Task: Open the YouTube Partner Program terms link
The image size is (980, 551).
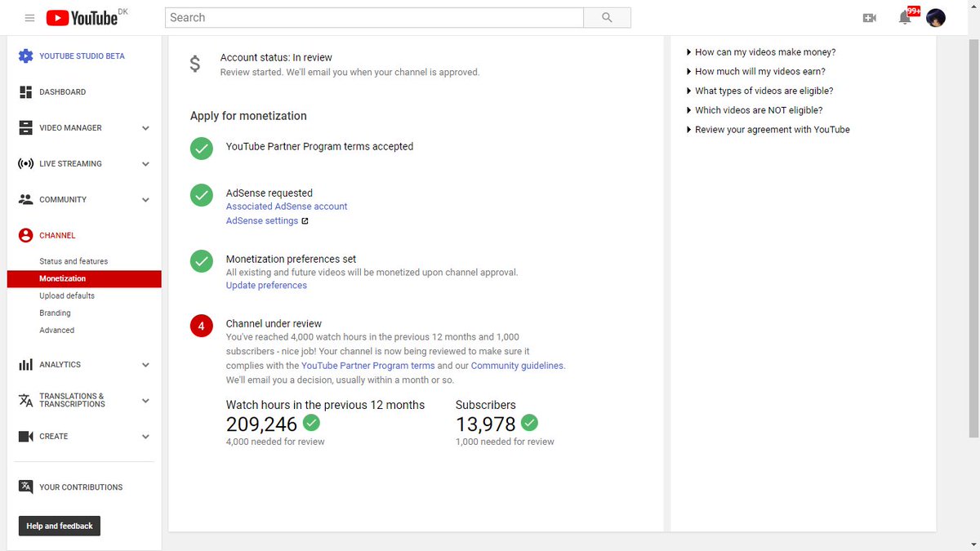Action: 367,366
